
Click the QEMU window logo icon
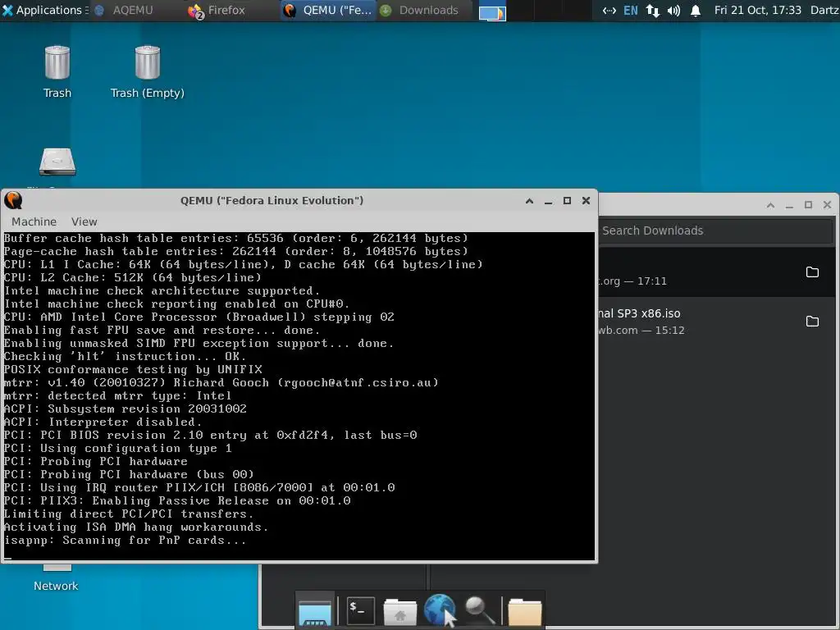[x=13, y=200]
